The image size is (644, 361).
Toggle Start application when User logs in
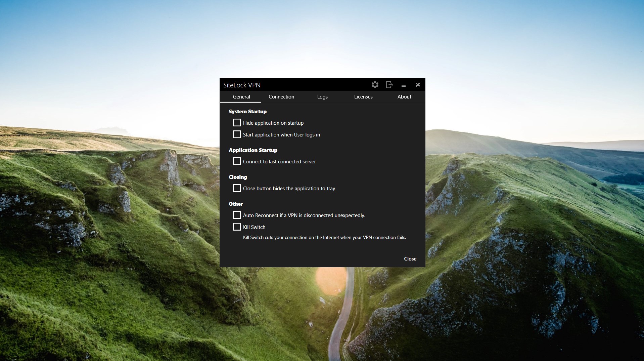click(x=237, y=134)
